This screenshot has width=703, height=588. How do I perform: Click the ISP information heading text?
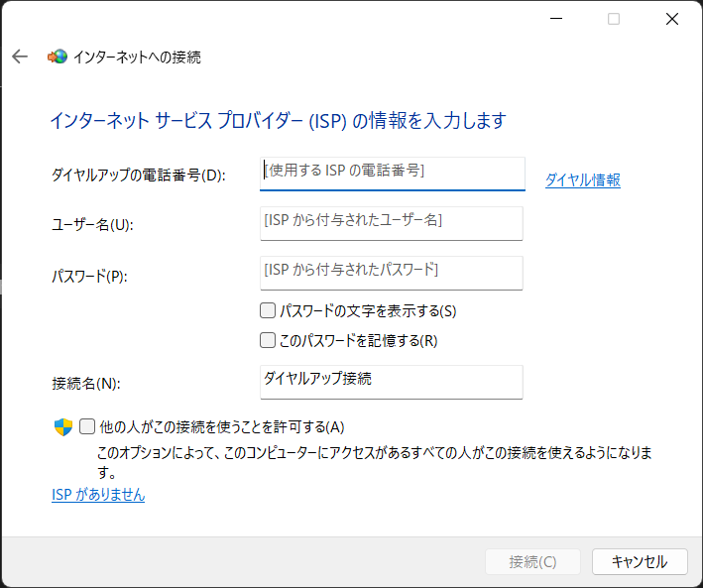pos(278,121)
